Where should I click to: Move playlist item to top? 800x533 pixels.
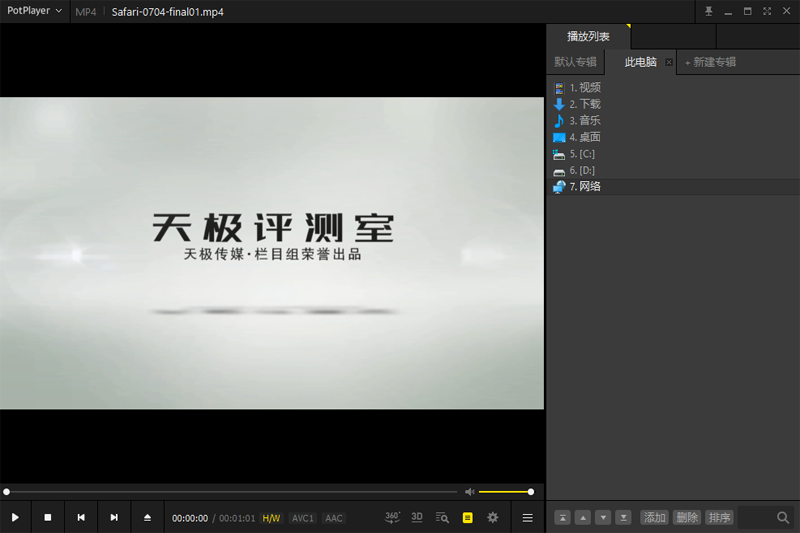(x=563, y=518)
